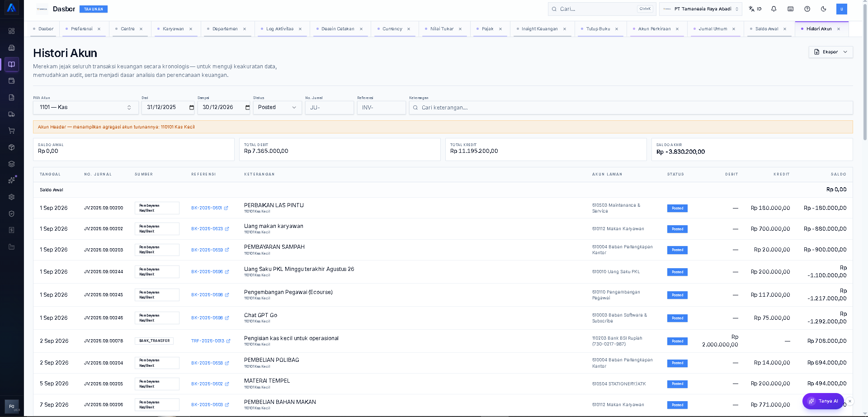
Task: Dismiss the Tanya AI bubble close button
Action: click(x=850, y=401)
